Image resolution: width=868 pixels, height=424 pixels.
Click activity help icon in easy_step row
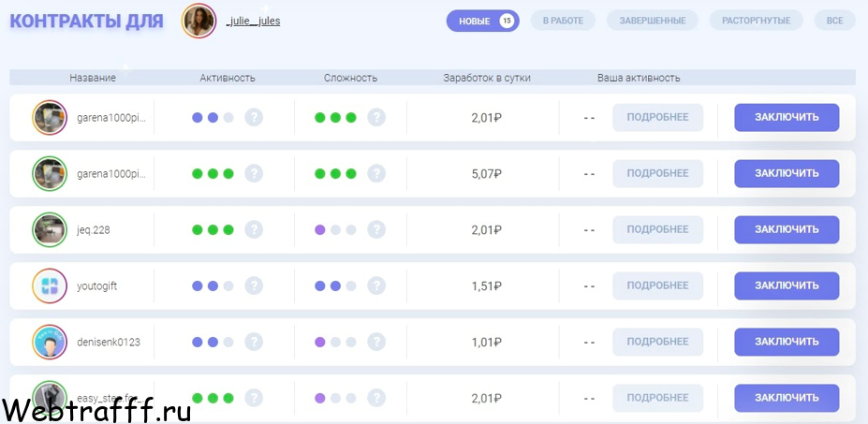(x=254, y=398)
